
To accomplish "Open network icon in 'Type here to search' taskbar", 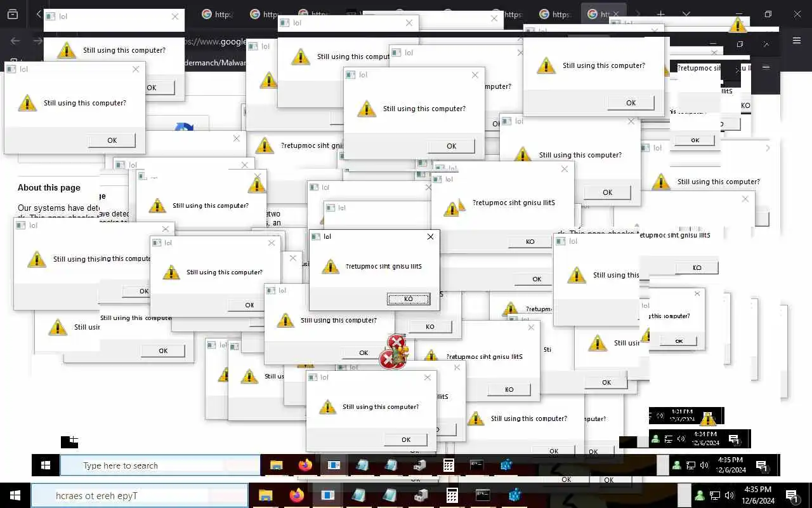I will 691,465.
